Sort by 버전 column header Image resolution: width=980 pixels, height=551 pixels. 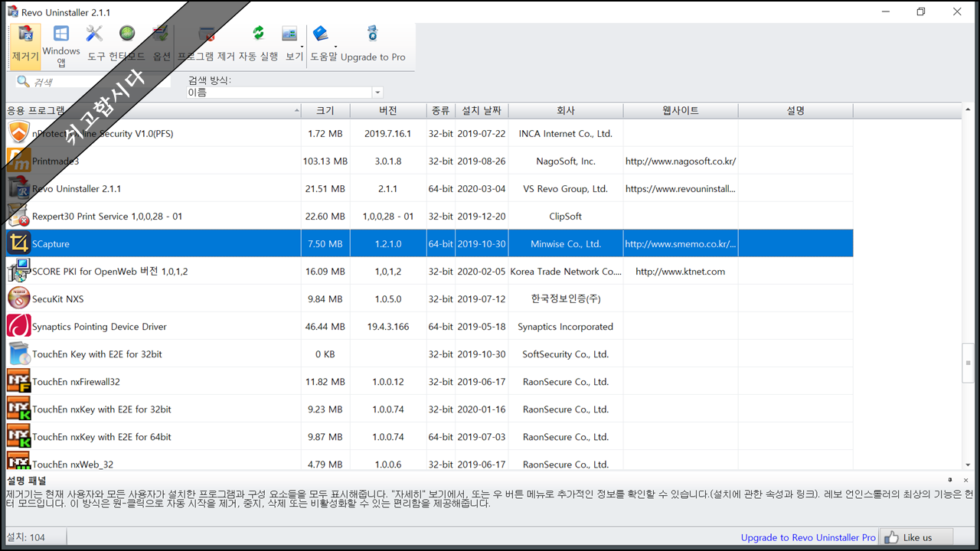tap(388, 111)
